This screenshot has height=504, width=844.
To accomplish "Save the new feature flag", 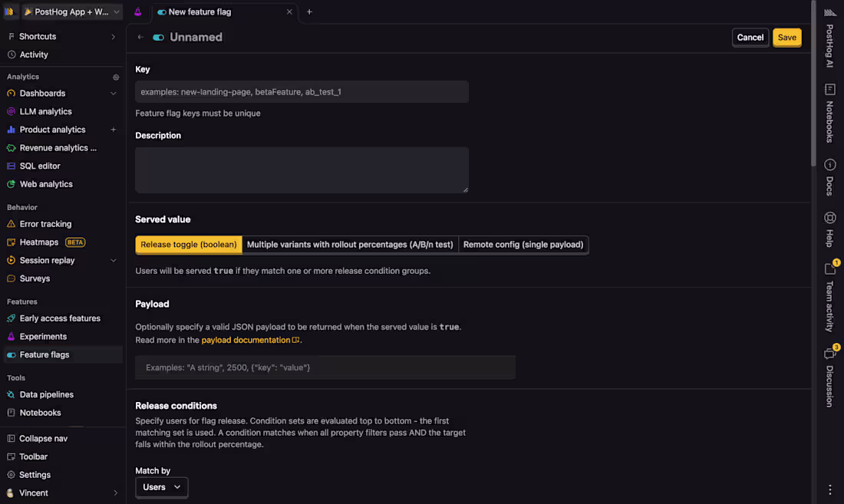I will tap(786, 38).
